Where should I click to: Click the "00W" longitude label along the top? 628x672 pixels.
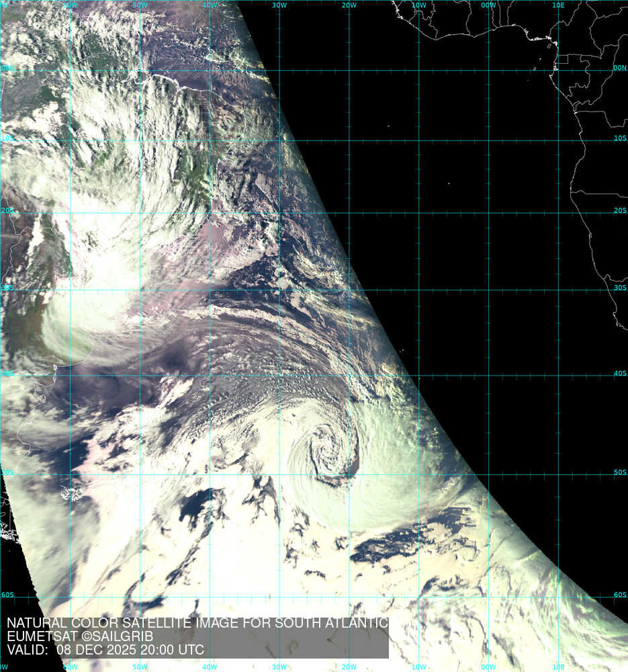point(488,5)
